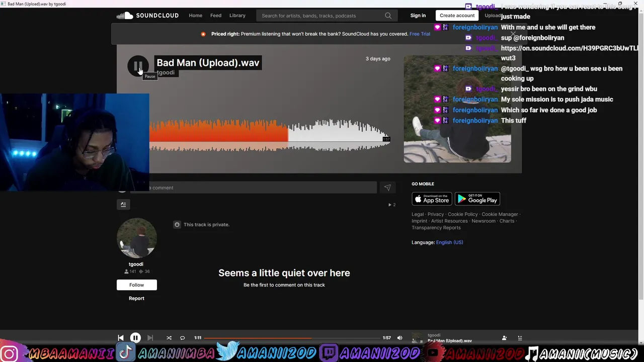The height and width of the screenshot is (362, 644).
Task: Open the Feed tab
Action: [216, 16]
